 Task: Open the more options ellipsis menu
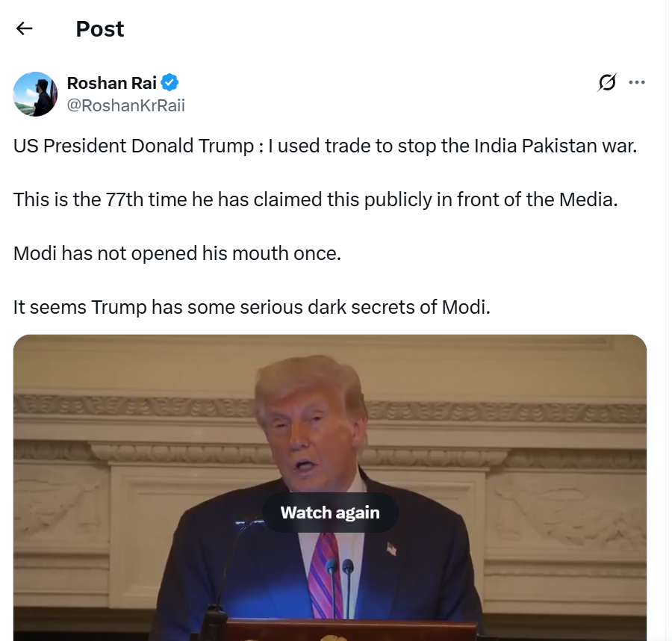coord(637,82)
